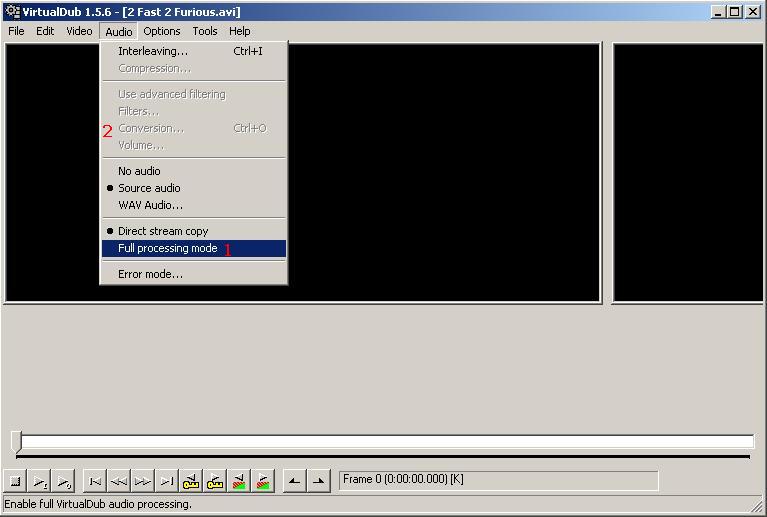
Task: Enable Full processing mode
Action: [194, 248]
